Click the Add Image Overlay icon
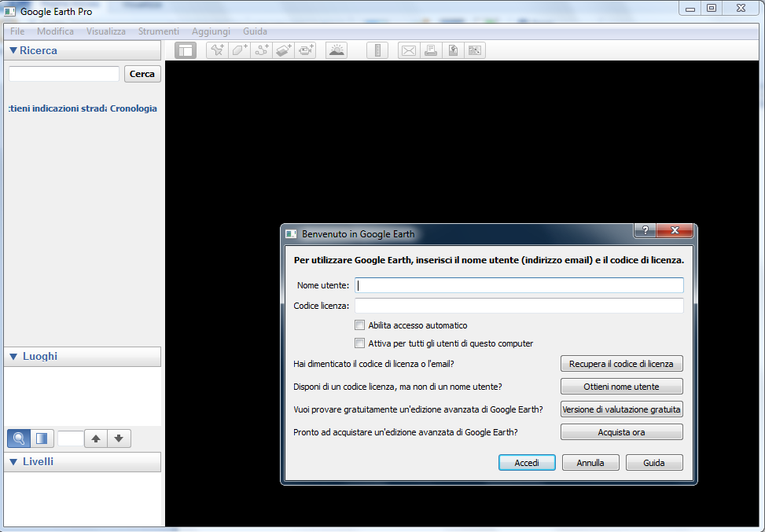 [x=284, y=50]
